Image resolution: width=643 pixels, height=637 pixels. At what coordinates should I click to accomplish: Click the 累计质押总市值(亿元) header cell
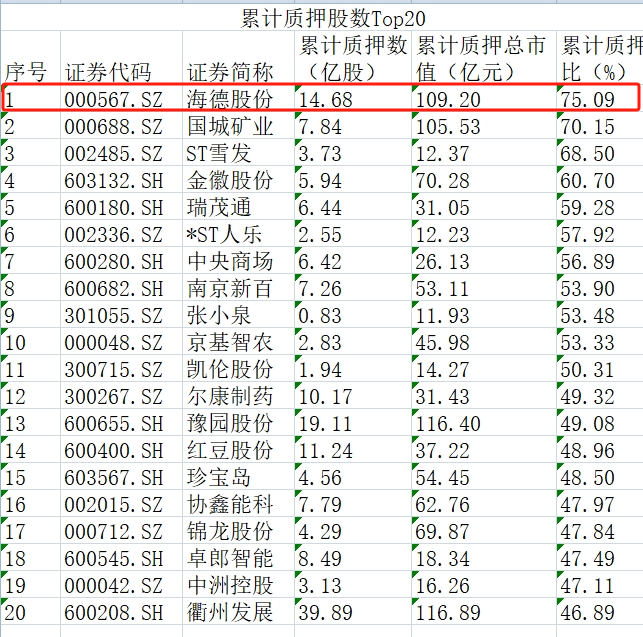484,57
